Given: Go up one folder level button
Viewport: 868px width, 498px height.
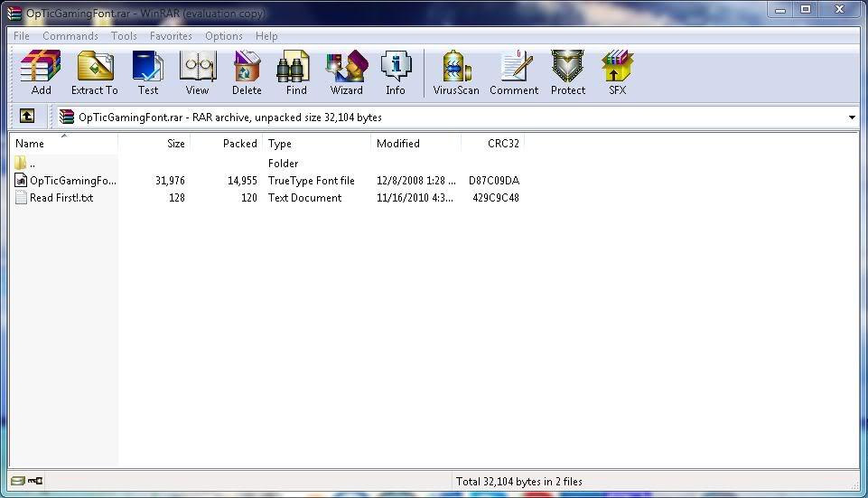Looking at the screenshot, I should tap(27, 117).
